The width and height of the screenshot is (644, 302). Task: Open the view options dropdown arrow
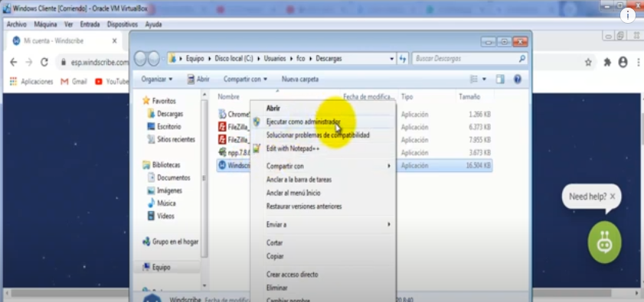tap(484, 80)
